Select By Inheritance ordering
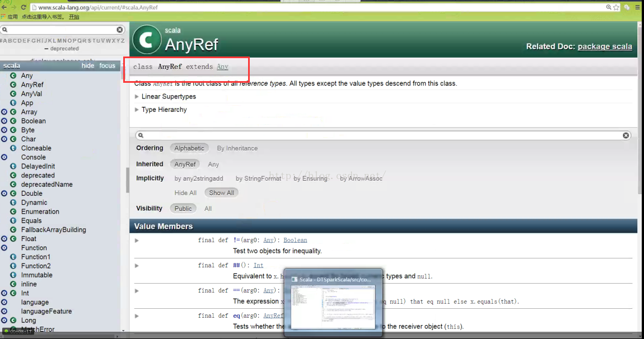 click(x=237, y=148)
